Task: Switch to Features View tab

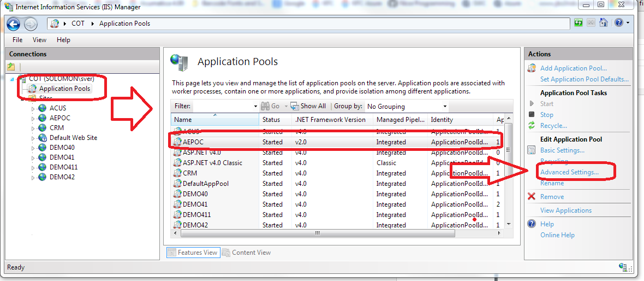Action: click(193, 253)
